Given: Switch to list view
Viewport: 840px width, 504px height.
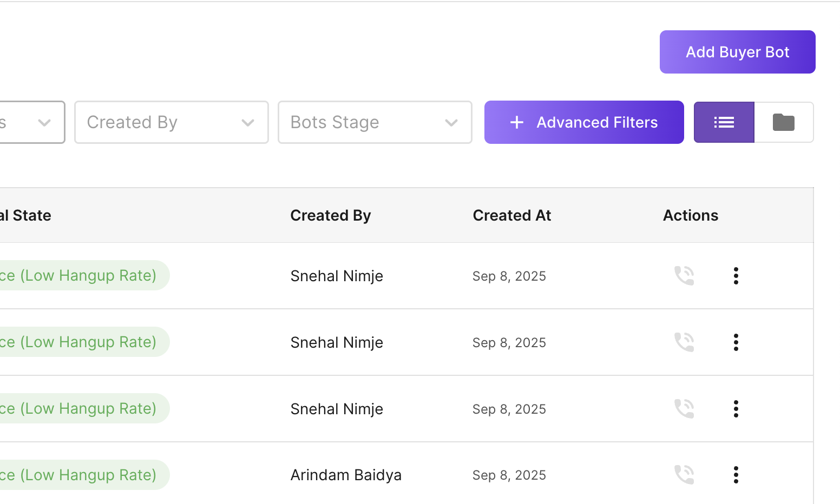Looking at the screenshot, I should 724,122.
